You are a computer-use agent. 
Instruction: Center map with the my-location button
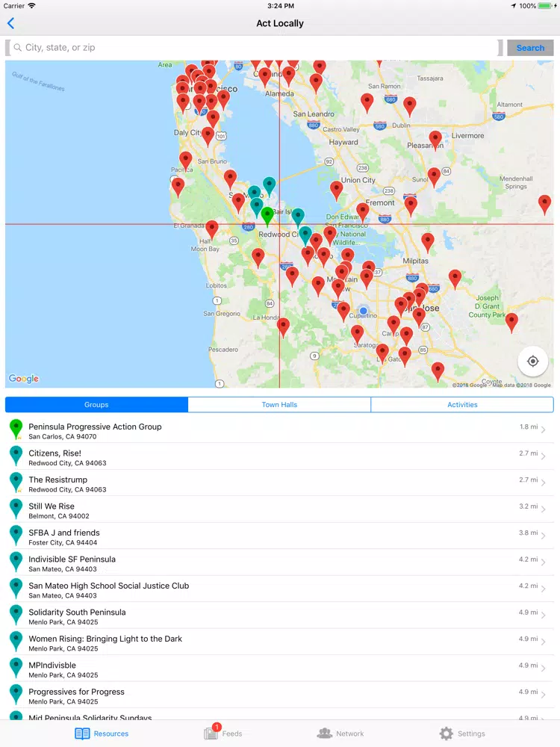tap(532, 361)
